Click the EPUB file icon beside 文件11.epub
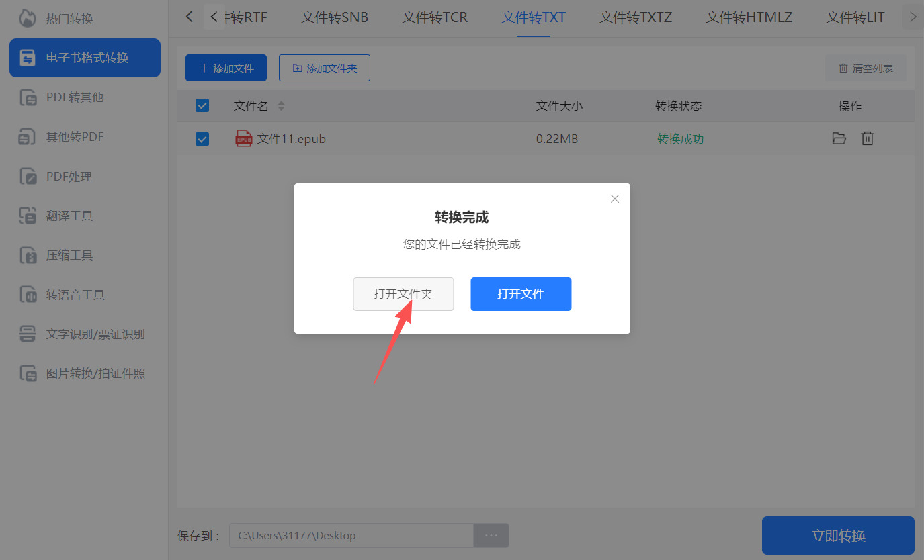 pos(243,139)
